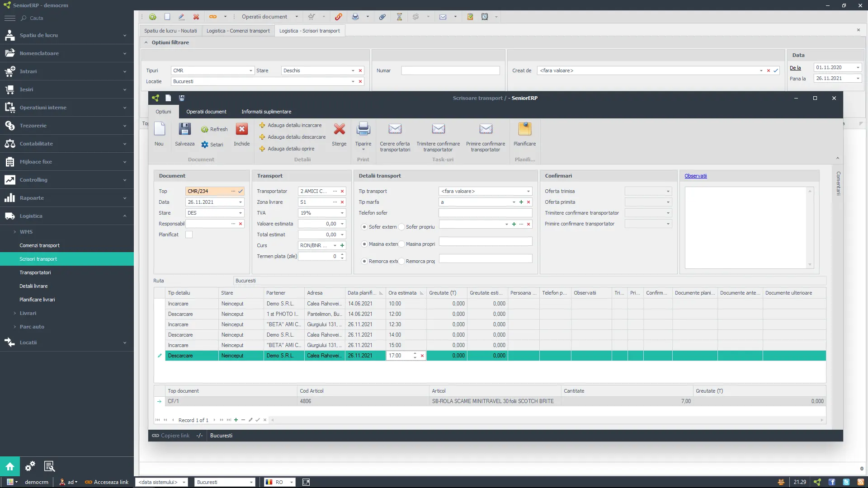This screenshot has width=868, height=488.
Task: Click the Adauga detaliu incarcare button
Action: 294,125
